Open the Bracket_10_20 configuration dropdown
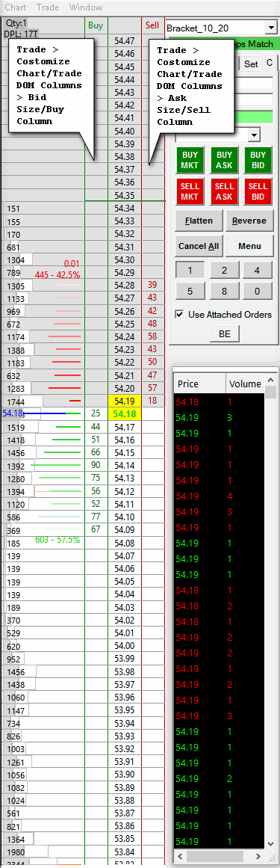Screen dimensions: 280x868 click(x=270, y=28)
